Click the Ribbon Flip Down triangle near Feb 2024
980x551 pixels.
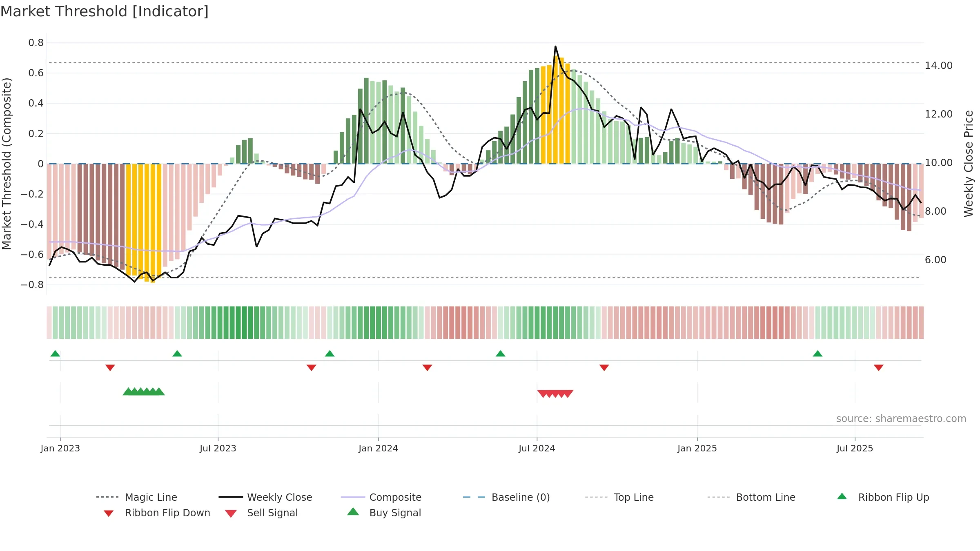pyautogui.click(x=427, y=368)
